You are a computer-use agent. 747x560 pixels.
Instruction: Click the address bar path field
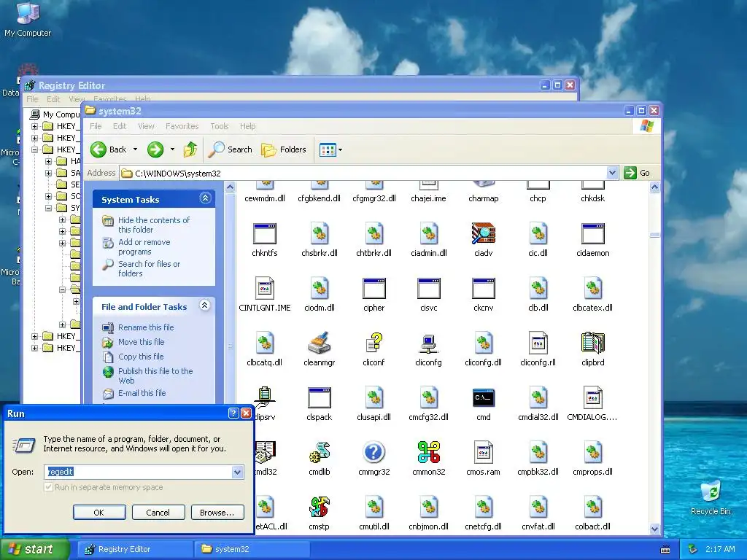[x=364, y=173]
